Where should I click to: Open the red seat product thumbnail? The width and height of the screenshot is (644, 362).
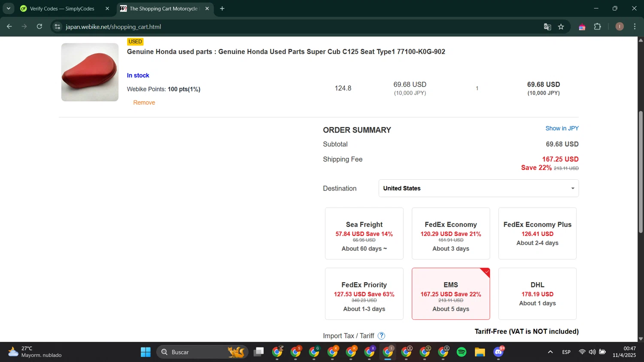90,72
